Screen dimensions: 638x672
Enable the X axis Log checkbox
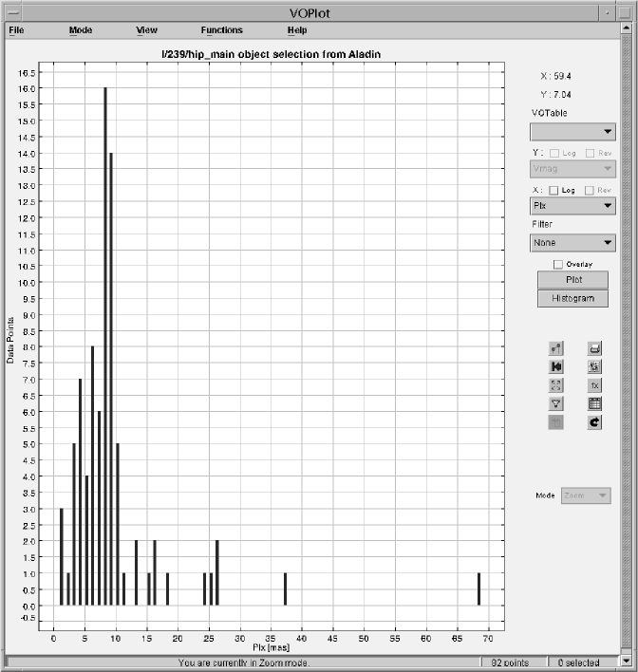(554, 190)
